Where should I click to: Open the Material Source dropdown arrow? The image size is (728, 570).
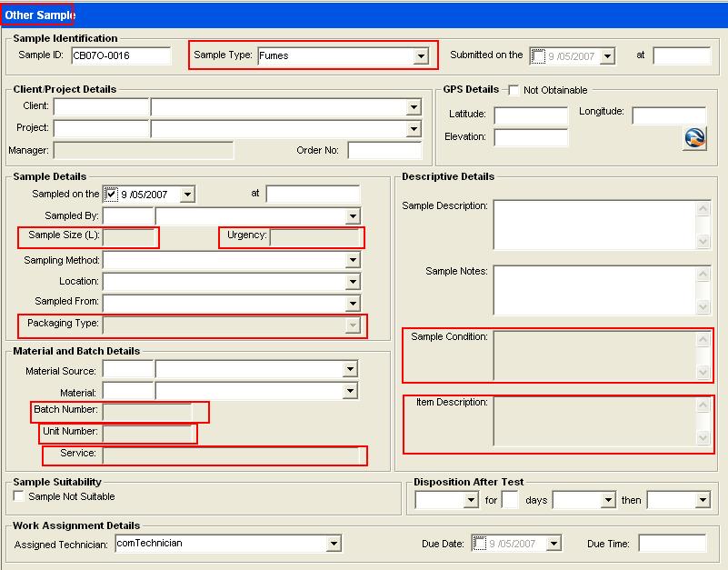[350, 369]
